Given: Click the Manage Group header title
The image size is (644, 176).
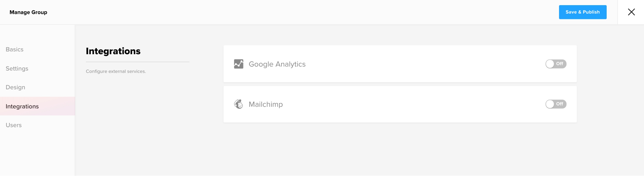Looking at the screenshot, I should 28,12.
